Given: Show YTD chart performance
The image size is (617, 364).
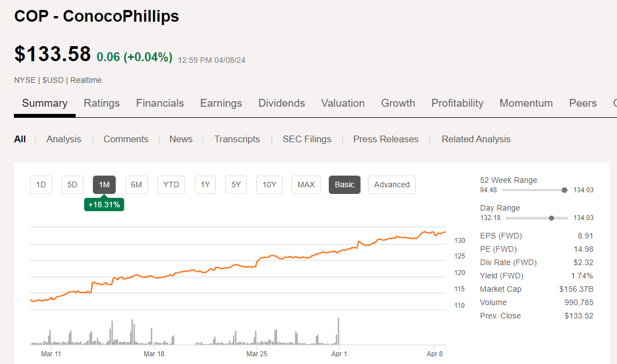Looking at the screenshot, I should 171,185.
